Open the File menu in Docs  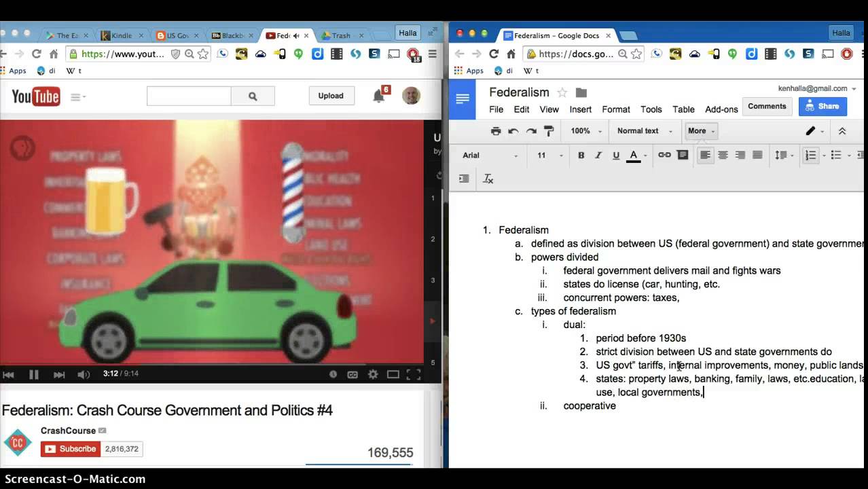(x=496, y=109)
